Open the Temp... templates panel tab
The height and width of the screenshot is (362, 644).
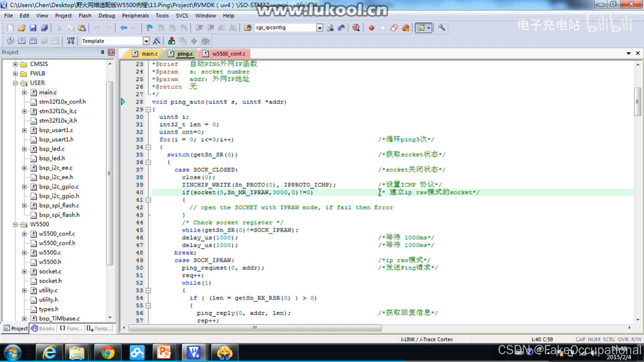(99, 329)
